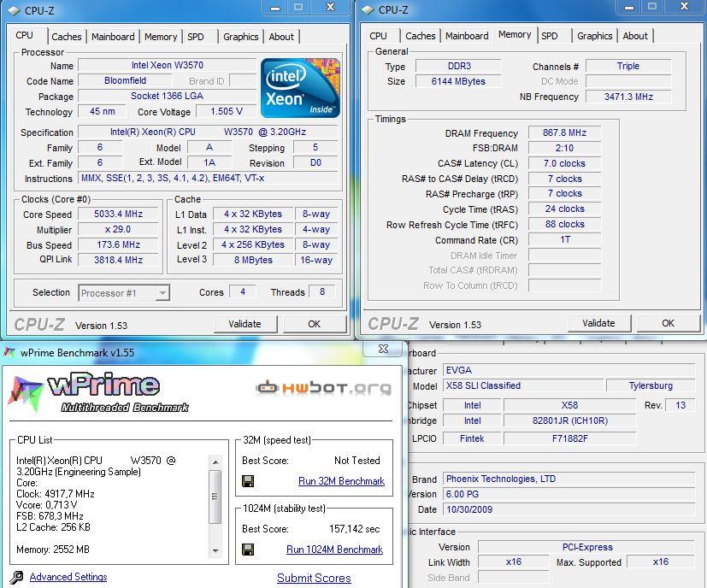Click the Multiplier value x 29.0
Image resolution: width=707 pixels, height=588 pixels.
[118, 230]
